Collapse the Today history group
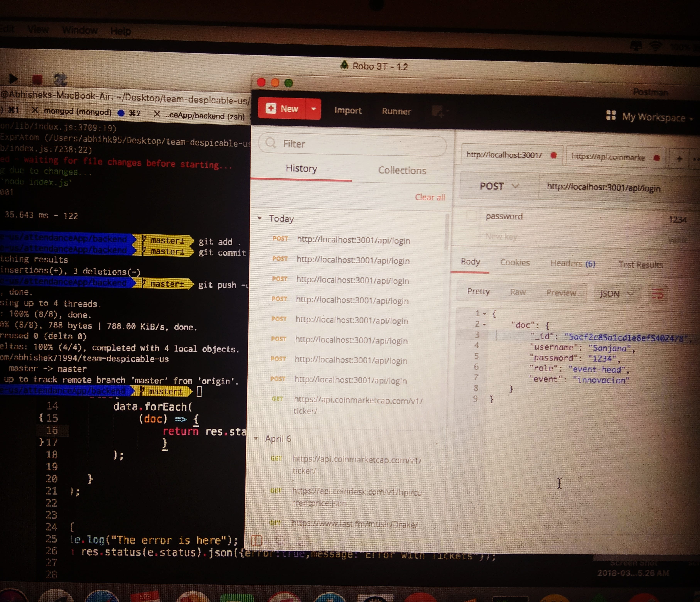Image resolution: width=700 pixels, height=602 pixels. (259, 218)
